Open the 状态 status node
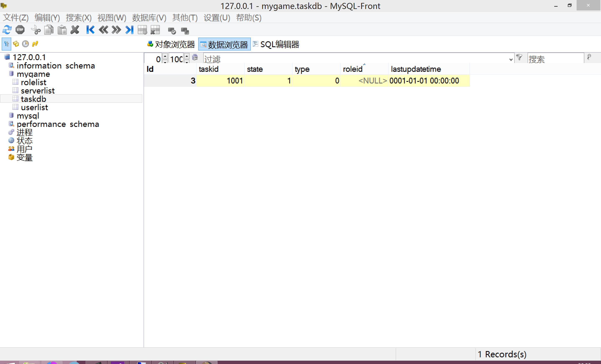Viewport: 601px width, 364px height. coord(24,140)
